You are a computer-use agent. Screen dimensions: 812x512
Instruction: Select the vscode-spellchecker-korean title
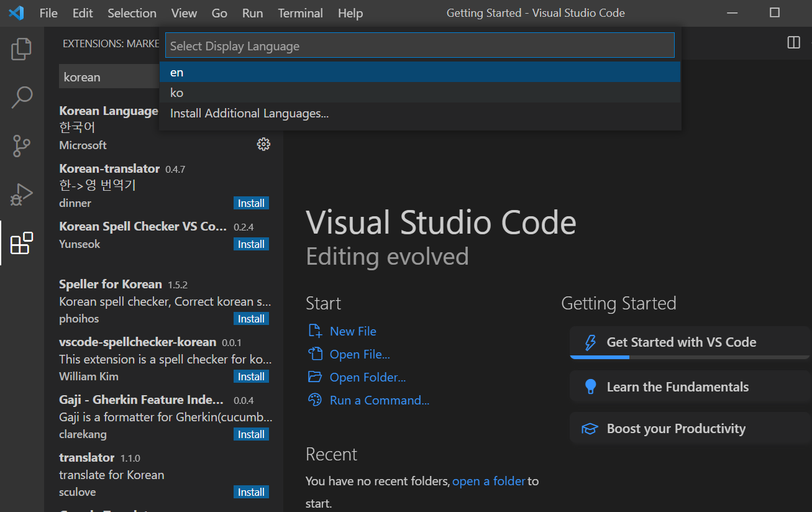(x=137, y=342)
